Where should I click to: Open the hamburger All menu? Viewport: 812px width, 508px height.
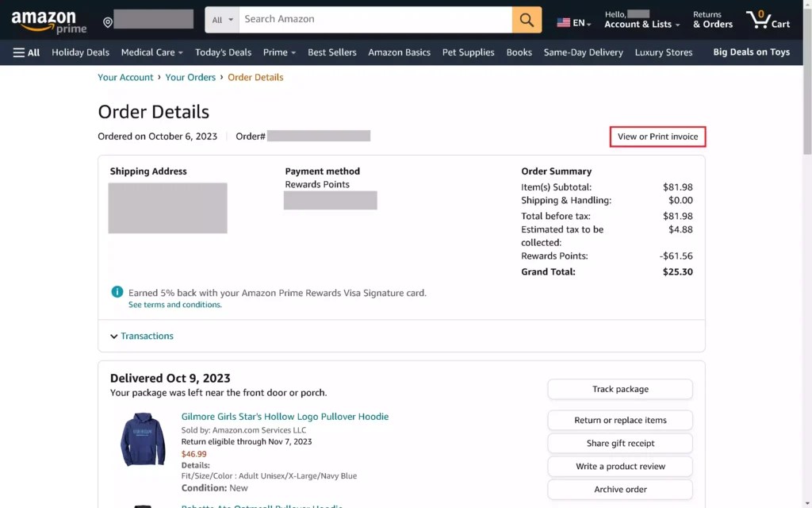25,52
